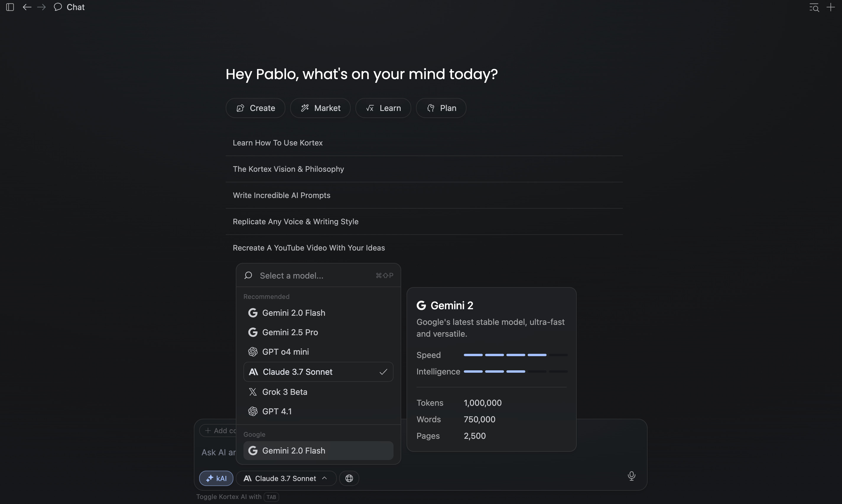This screenshot has height=504, width=842.
Task: Open Write Incredible AI Prompts suggestion
Action: (282, 195)
